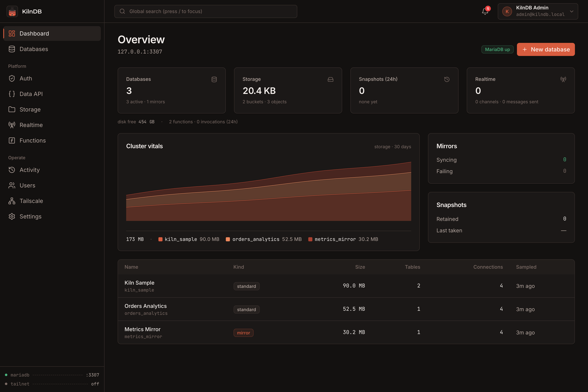Viewport: 588px width, 392px height.
Task: Click the Mirrors Syncing row
Action: [501, 160]
